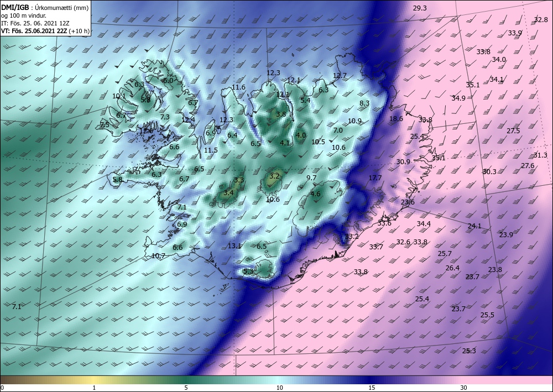
Task: Select the value 34.0 on the map
Action: [x=499, y=60]
